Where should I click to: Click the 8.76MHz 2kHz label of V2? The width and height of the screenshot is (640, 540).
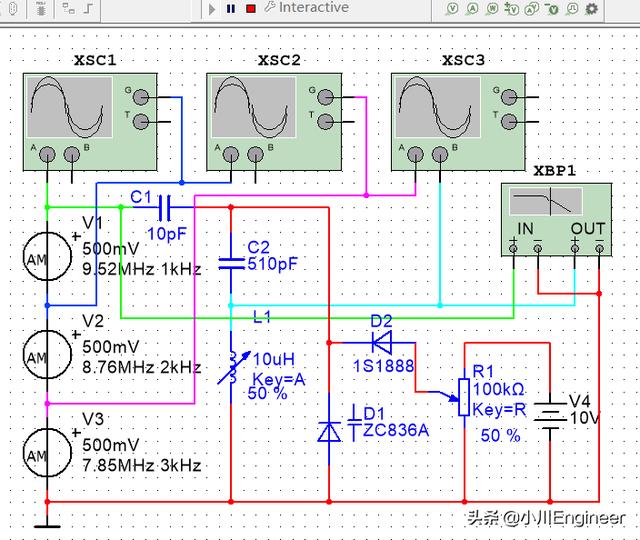(x=142, y=367)
